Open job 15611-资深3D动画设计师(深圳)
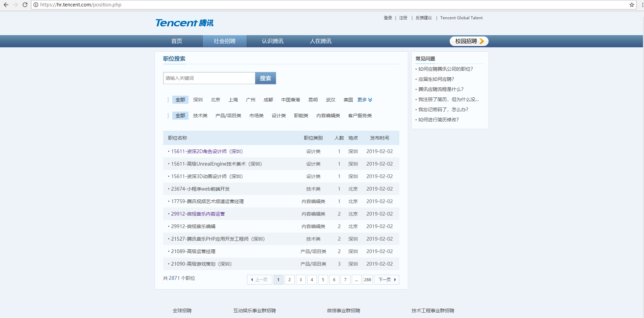644x318 pixels. coord(207,176)
